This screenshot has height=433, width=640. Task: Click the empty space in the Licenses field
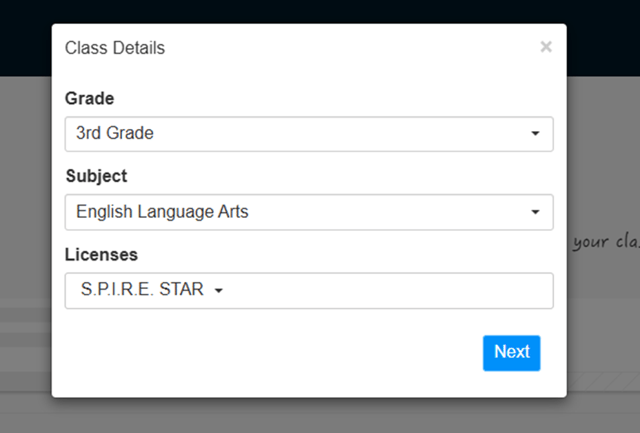tap(400, 291)
